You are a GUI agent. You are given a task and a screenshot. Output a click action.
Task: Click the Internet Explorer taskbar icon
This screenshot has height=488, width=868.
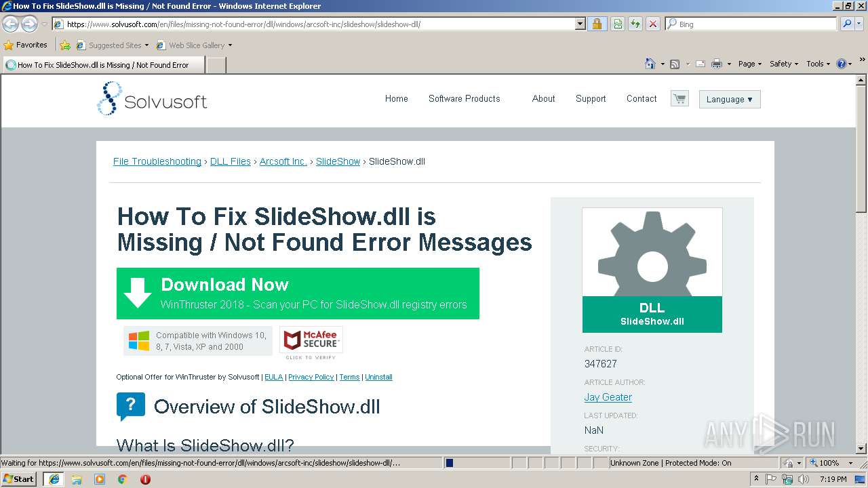(54, 479)
